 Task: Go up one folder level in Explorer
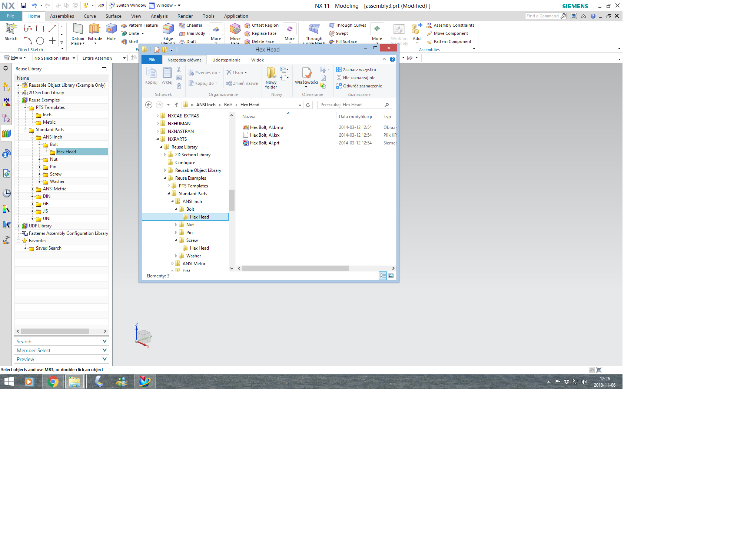(x=177, y=105)
